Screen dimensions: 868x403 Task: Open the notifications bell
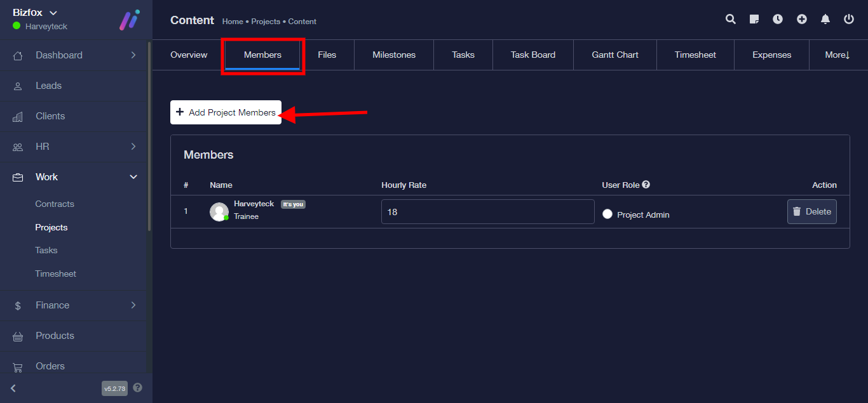pyautogui.click(x=825, y=20)
